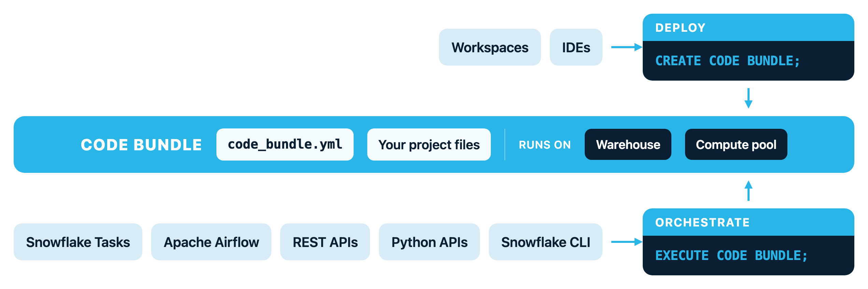Click the Apache Airflow box

211,242
